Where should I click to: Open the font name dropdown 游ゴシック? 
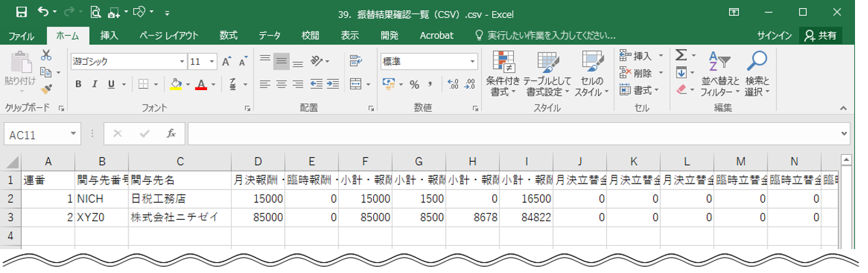point(128,61)
